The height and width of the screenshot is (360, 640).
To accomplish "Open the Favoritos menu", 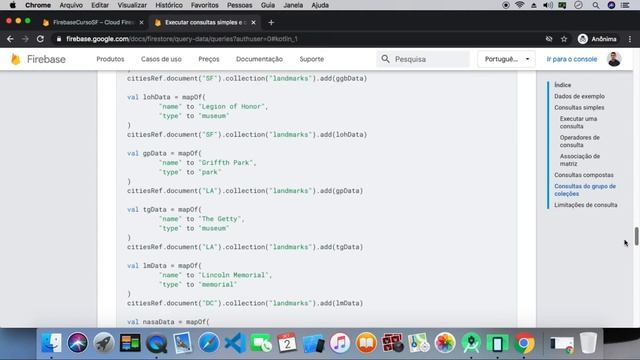I will point(204,5).
